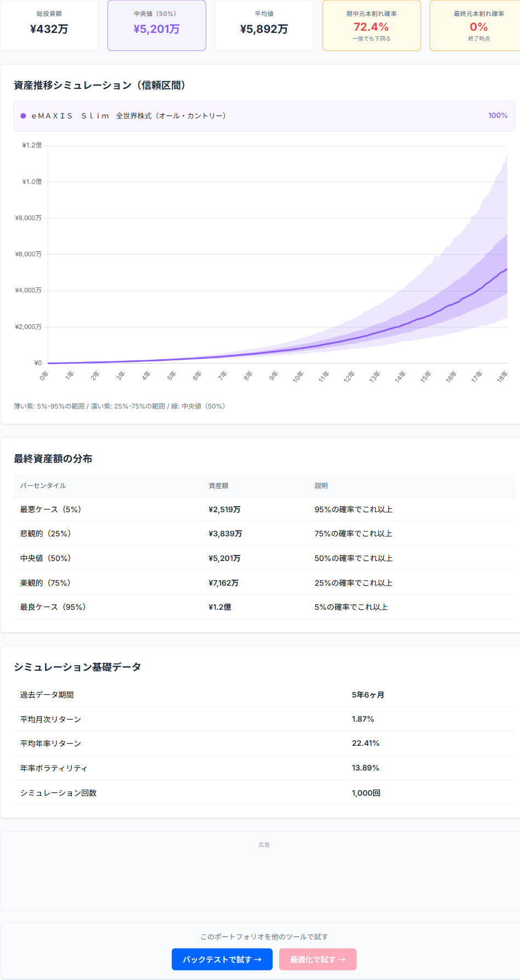The height and width of the screenshot is (980, 520).
Task: Click the 100% allocation value in the legend
Action: click(x=498, y=116)
